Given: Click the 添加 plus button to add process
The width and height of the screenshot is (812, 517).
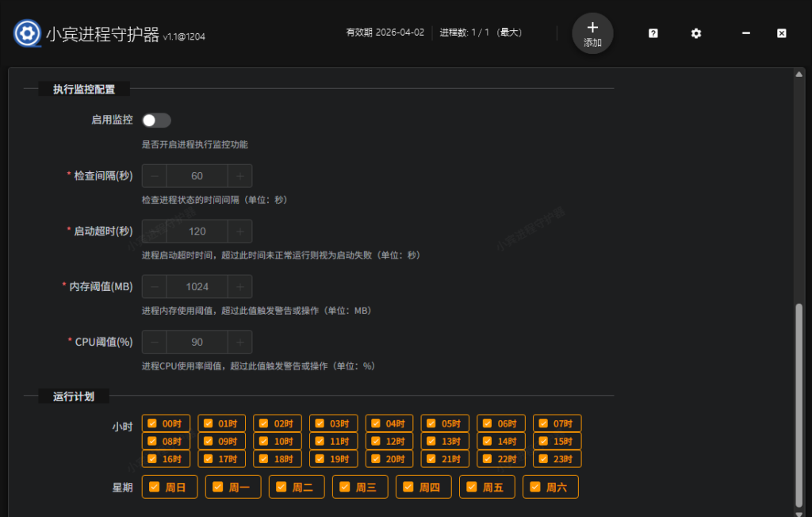Looking at the screenshot, I should pos(592,33).
